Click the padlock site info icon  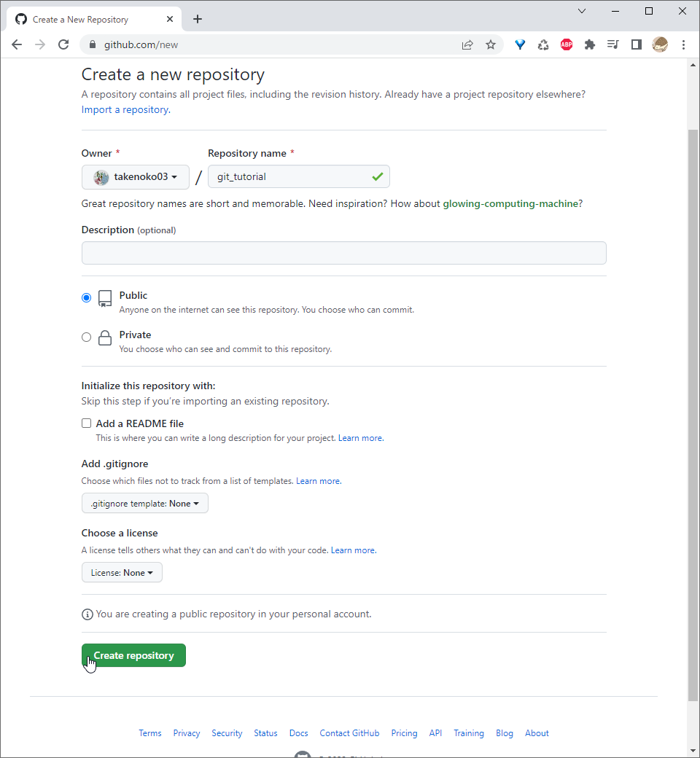93,45
